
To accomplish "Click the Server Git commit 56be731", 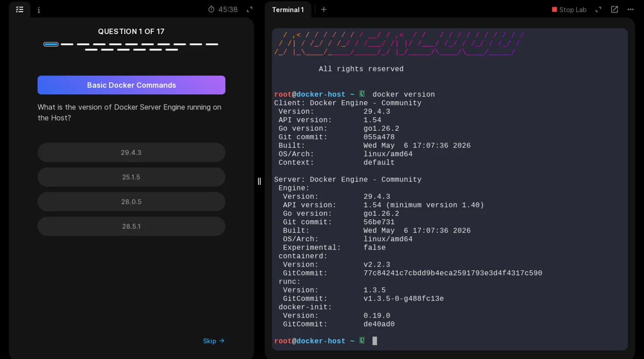I will click(379, 222).
